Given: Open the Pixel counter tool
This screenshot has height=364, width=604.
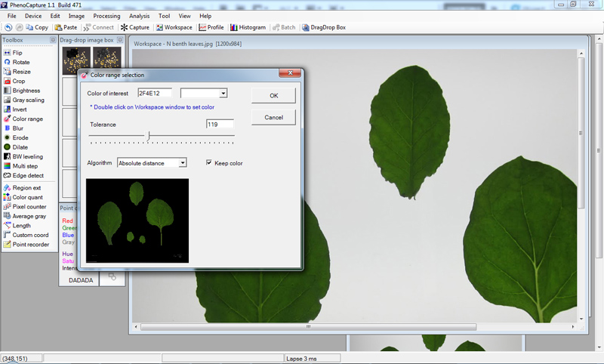Looking at the screenshot, I should (29, 206).
